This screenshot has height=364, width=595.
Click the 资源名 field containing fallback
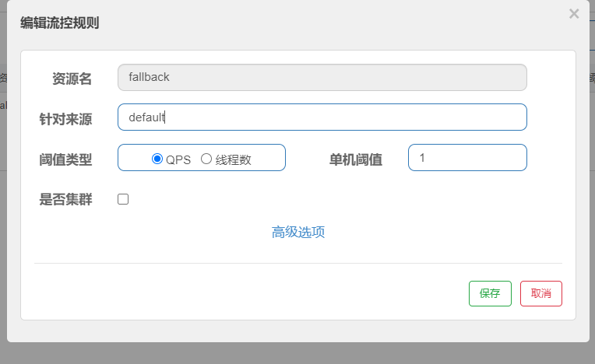[x=322, y=77]
